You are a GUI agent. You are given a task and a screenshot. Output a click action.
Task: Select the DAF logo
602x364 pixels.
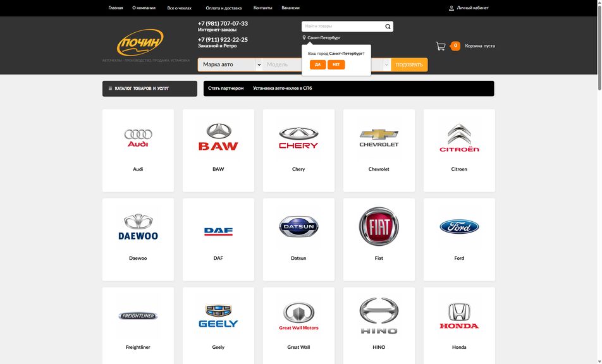[218, 231]
